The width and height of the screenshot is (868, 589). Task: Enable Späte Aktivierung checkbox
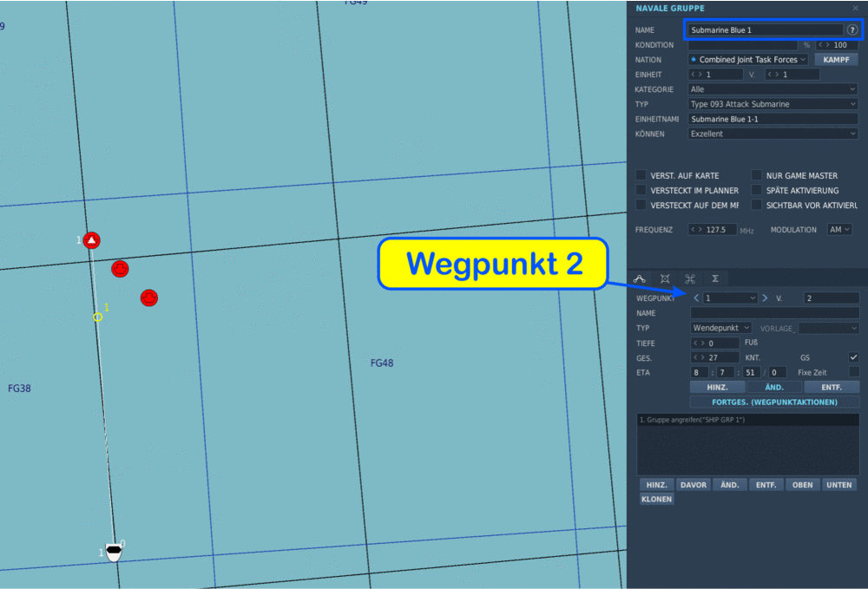pyautogui.click(x=757, y=190)
